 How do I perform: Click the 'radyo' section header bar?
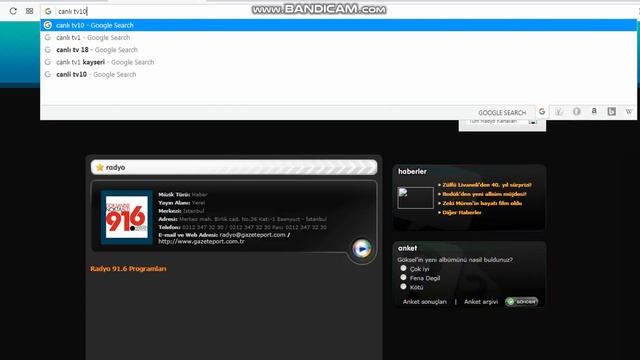(x=234, y=167)
